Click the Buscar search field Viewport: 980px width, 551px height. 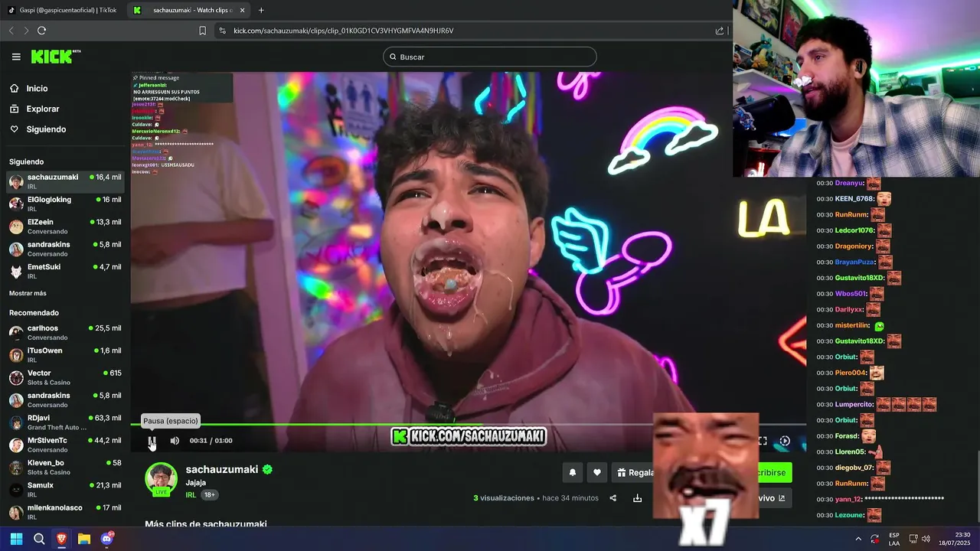[x=490, y=57]
